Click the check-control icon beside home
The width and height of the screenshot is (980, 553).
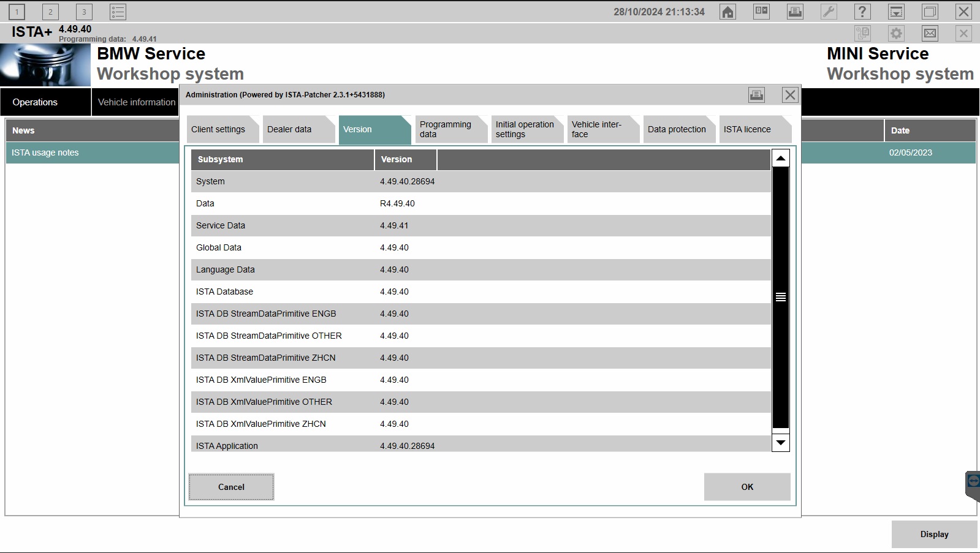[761, 12]
